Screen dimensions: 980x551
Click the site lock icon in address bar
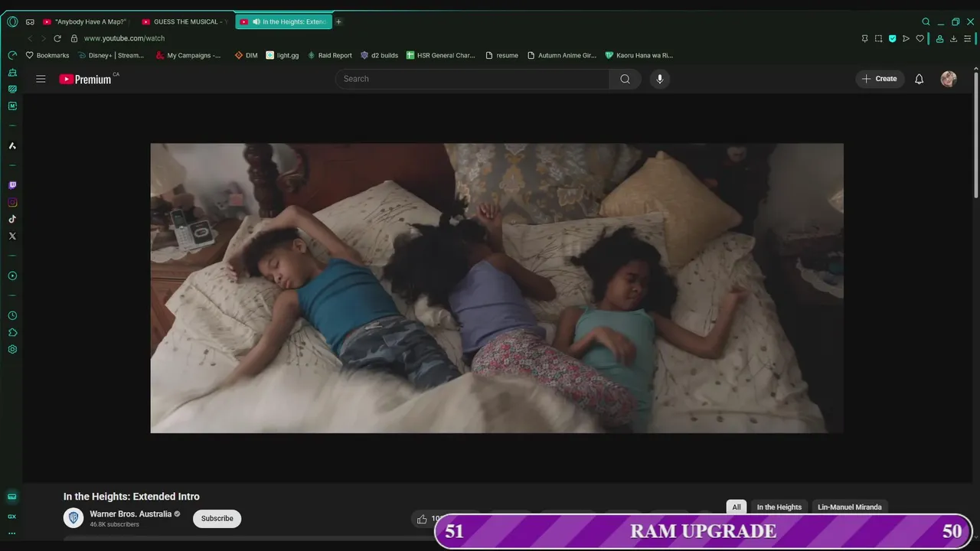[x=74, y=38]
